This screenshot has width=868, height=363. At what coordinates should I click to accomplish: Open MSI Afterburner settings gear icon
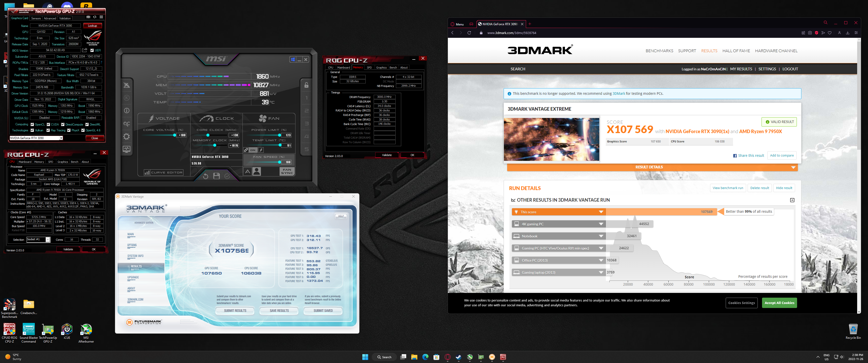(x=127, y=136)
